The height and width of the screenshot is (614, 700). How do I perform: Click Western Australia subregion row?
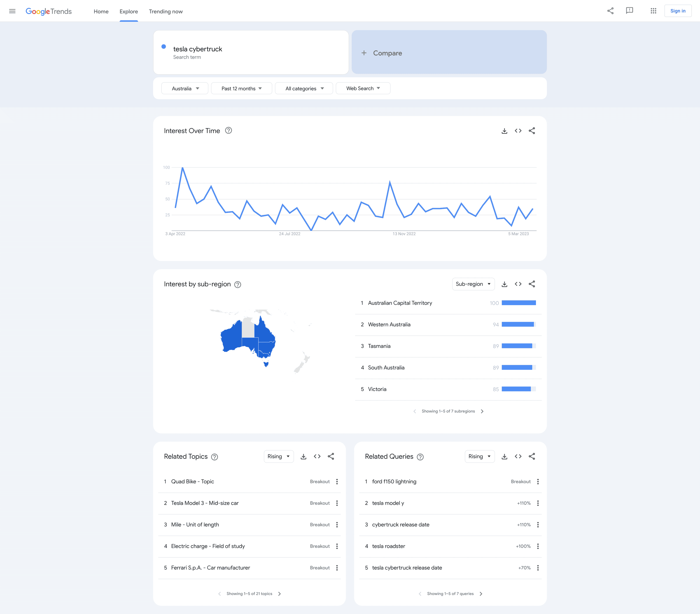(448, 325)
